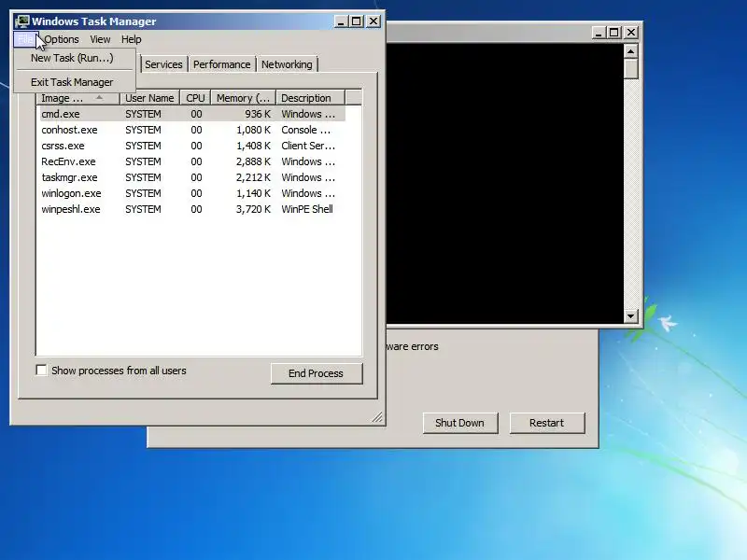Open the View menu
The height and width of the screenshot is (560, 747).
click(x=100, y=39)
